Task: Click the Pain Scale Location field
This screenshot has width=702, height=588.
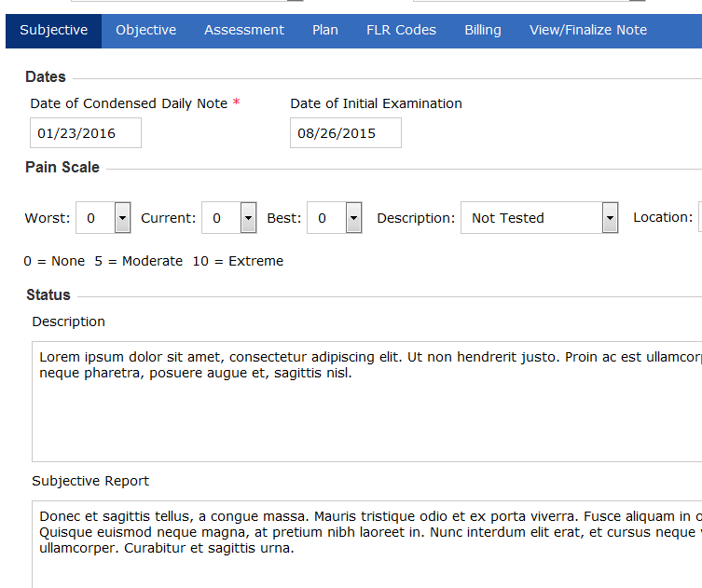Action: click(698, 218)
